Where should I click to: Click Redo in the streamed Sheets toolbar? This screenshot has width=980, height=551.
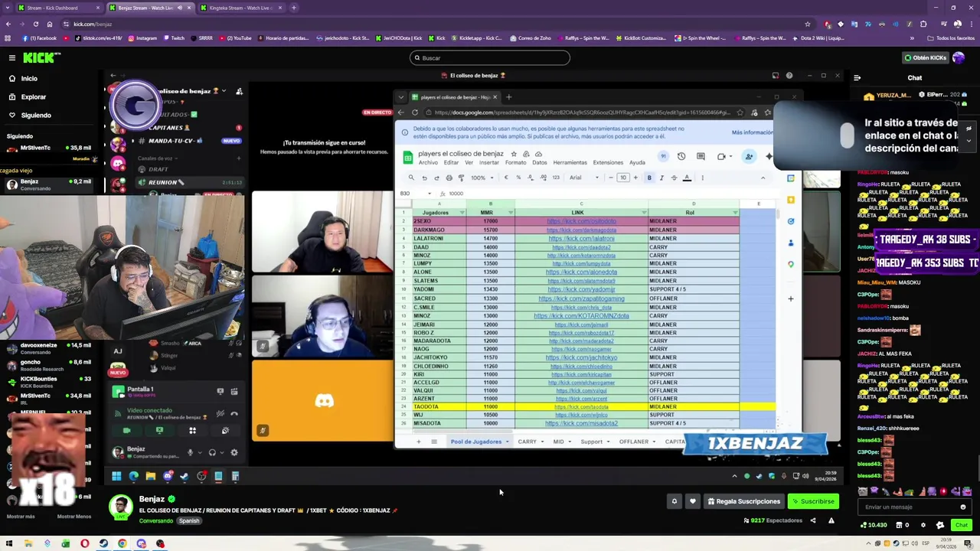point(436,178)
